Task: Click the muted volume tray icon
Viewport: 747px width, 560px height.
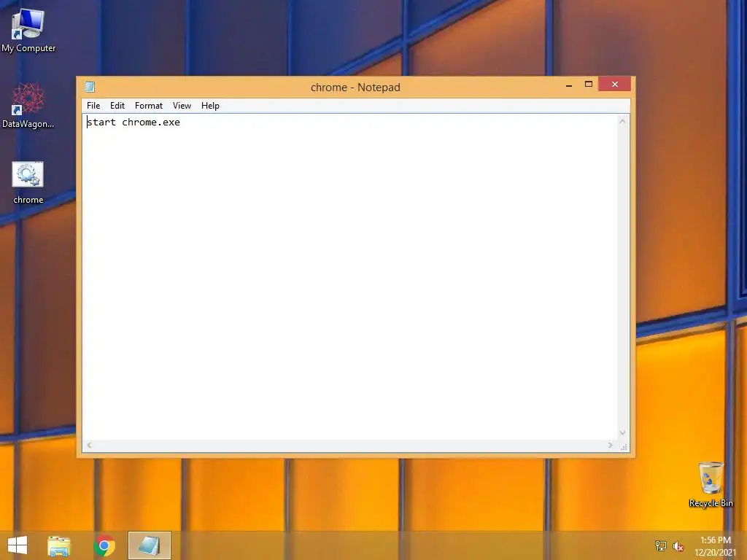Action: click(678, 546)
